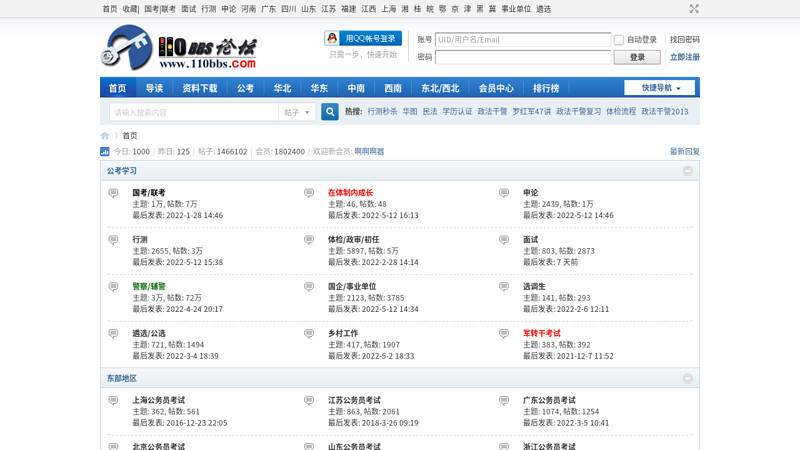Click the 登录 button
The width and height of the screenshot is (800, 450).
click(x=637, y=57)
